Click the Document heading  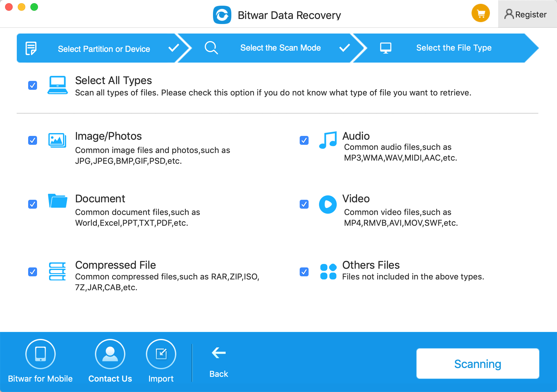click(100, 199)
